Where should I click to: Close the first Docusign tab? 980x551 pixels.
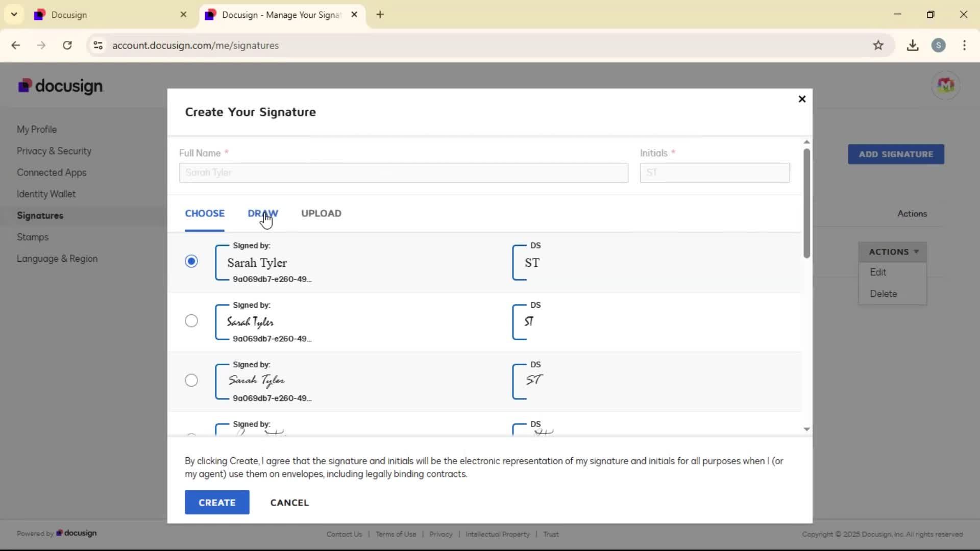click(x=184, y=15)
